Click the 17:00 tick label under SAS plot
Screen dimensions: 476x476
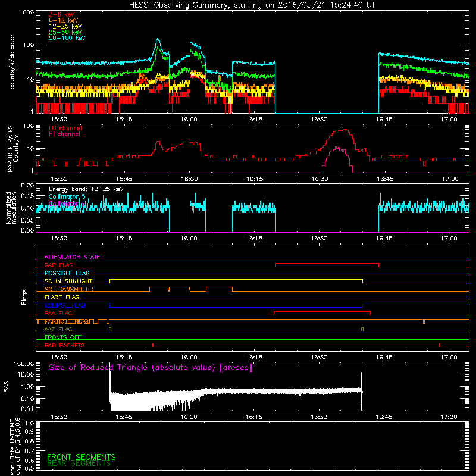point(449,417)
